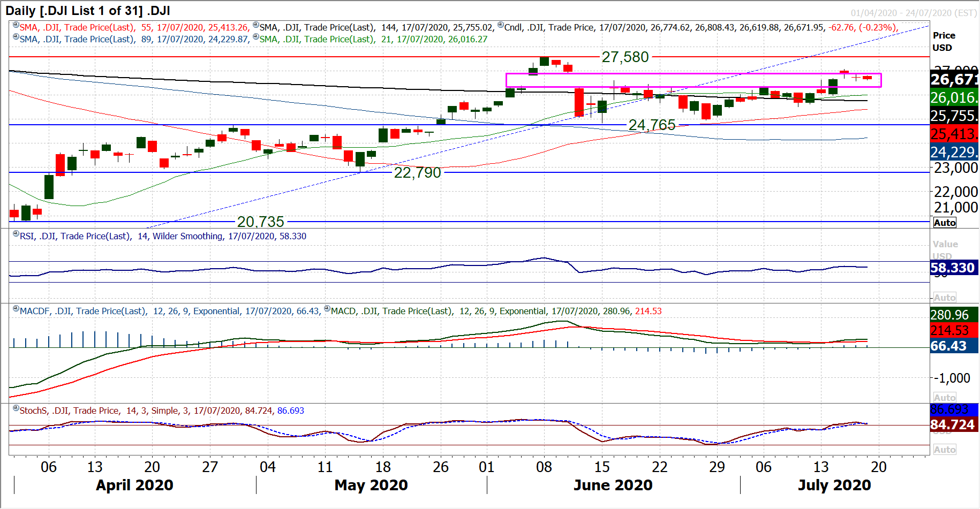Click the '18' date tick in May
Viewport: 980px width, 509px height.
click(x=383, y=467)
